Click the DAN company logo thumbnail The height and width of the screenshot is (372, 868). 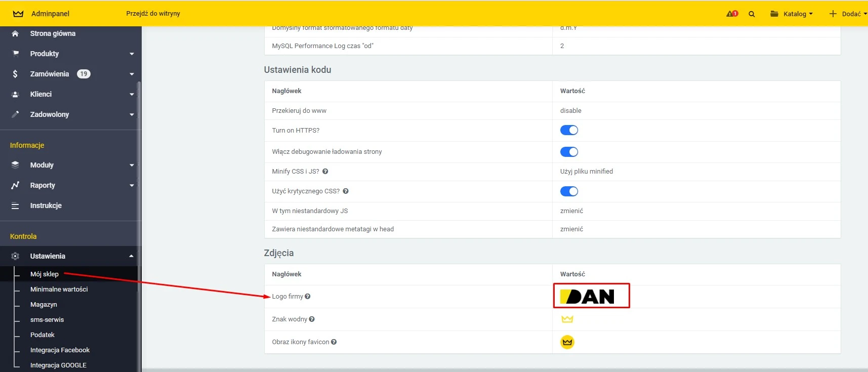point(591,296)
